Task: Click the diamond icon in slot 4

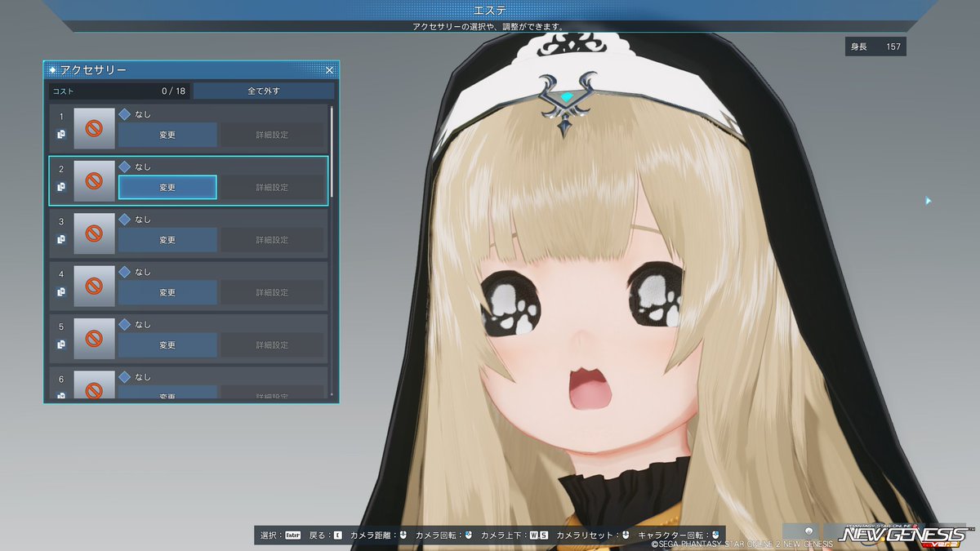Action: tap(125, 272)
